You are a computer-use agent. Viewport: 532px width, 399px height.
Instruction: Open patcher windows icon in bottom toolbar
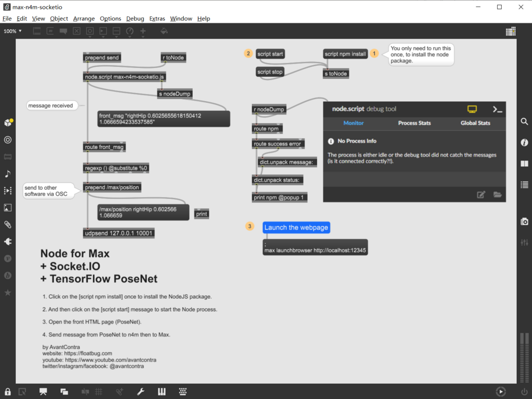(x=64, y=392)
